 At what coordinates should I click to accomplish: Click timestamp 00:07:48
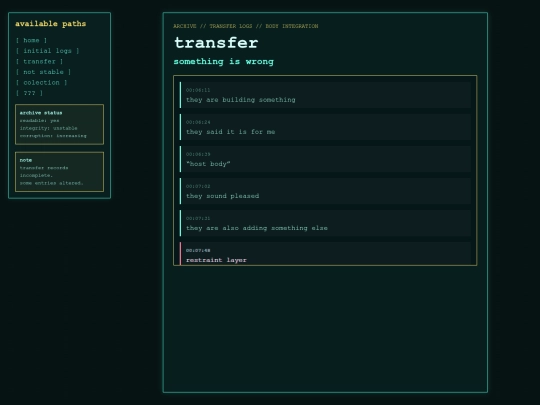coord(198,250)
